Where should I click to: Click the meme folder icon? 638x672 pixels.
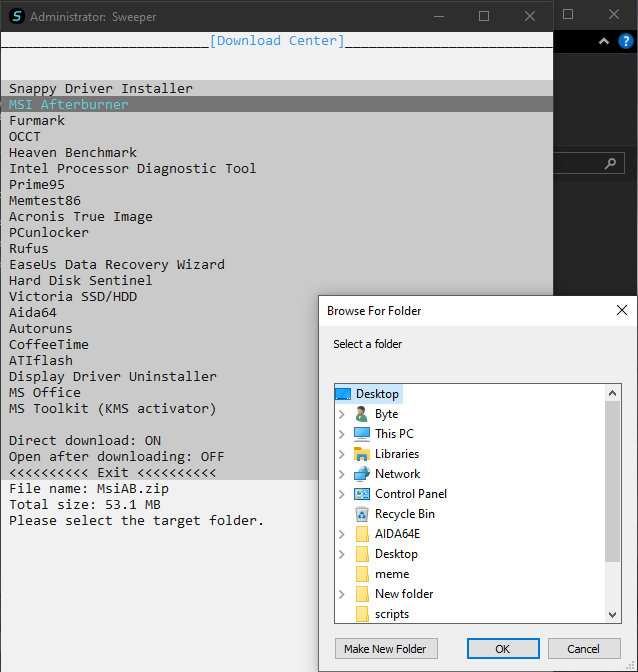coord(362,574)
